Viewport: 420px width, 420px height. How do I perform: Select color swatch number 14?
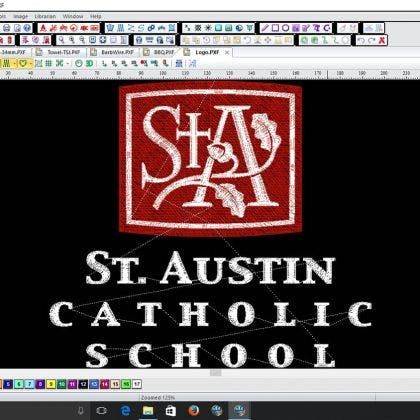tap(105, 384)
